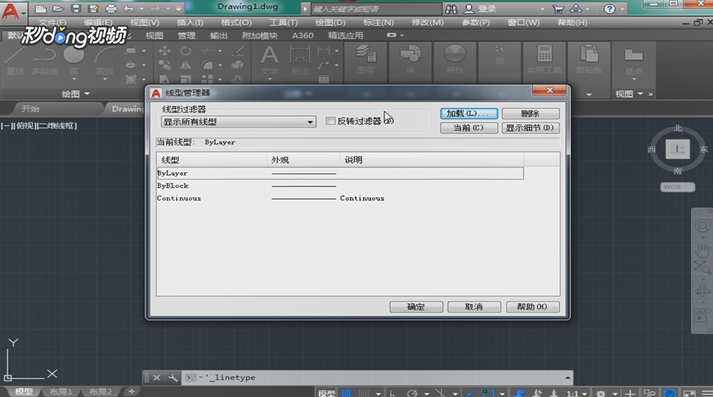Viewport: 713px width, 397px height.
Task: Click the Save As icon in quick access toolbar
Action: point(93,9)
